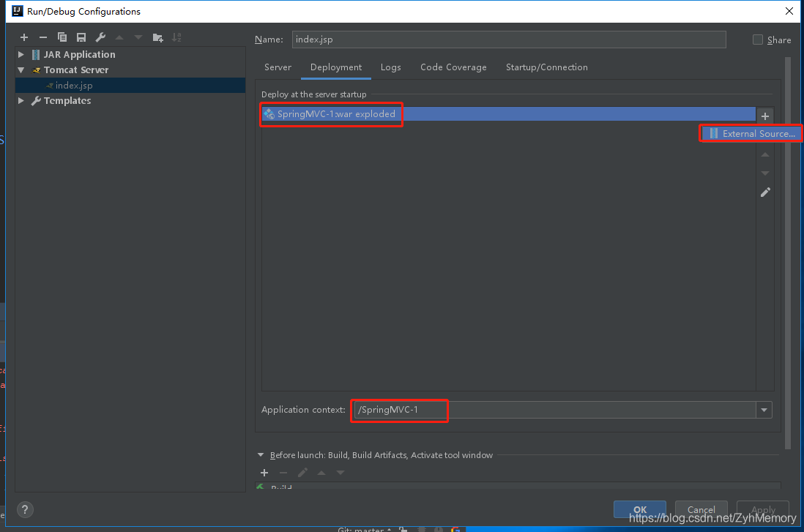Edit selected artifact with pencil icon
Viewport: 804px width, 532px height.
pos(765,192)
